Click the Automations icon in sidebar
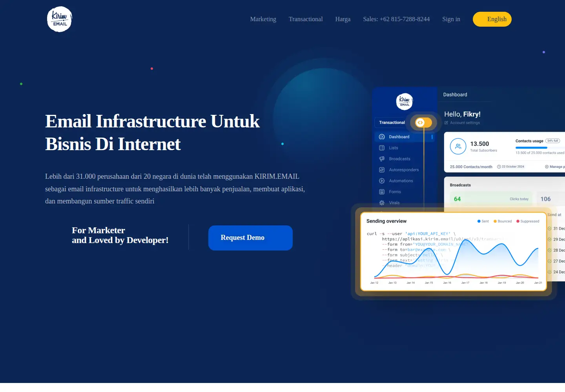 click(382, 181)
